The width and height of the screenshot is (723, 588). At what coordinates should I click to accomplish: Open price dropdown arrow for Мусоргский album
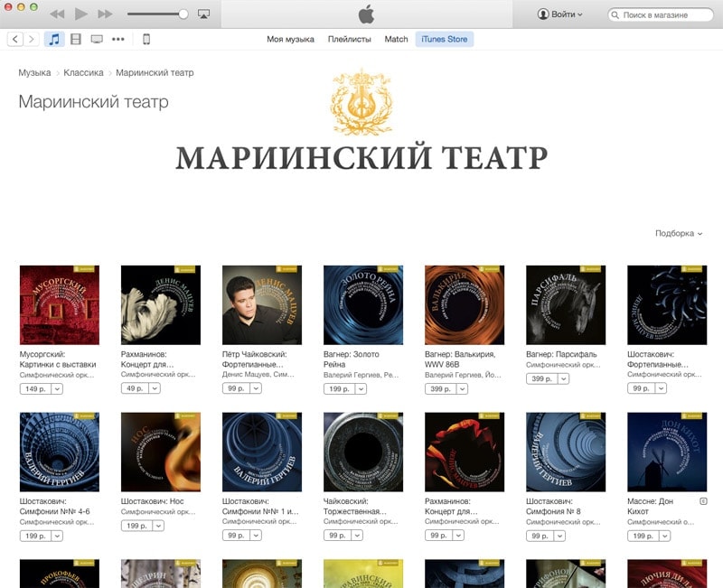[x=57, y=388]
